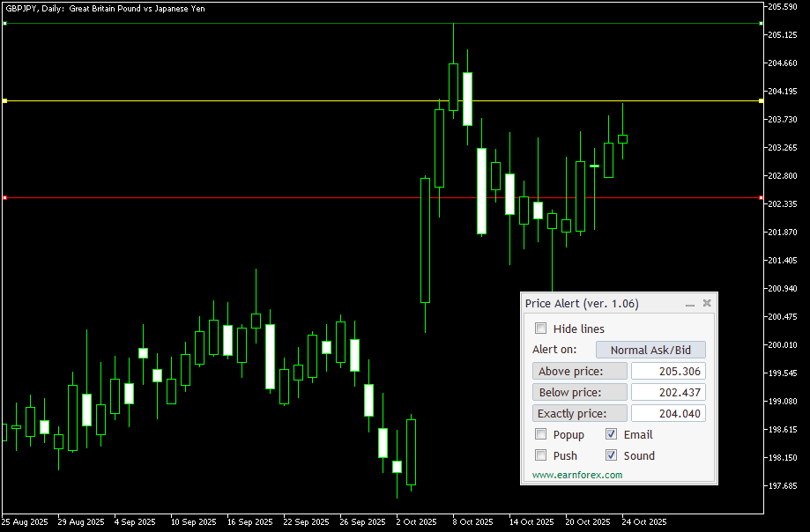Image resolution: width=810 pixels, height=532 pixels.
Task: Click the yellow above-price alert line
Action: [264, 101]
